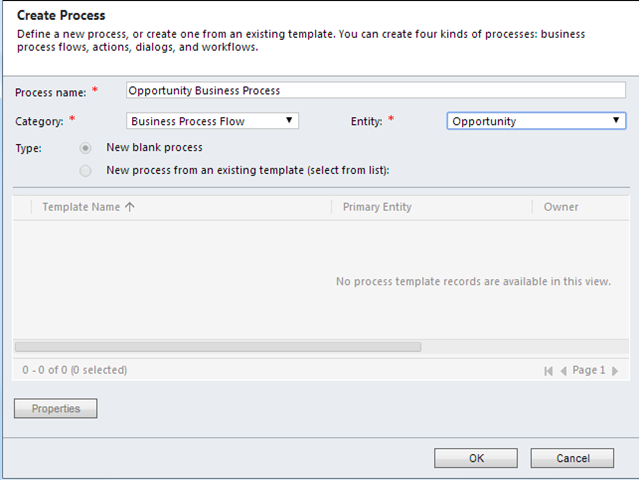Click the Page 1 indicator label

pos(589,370)
